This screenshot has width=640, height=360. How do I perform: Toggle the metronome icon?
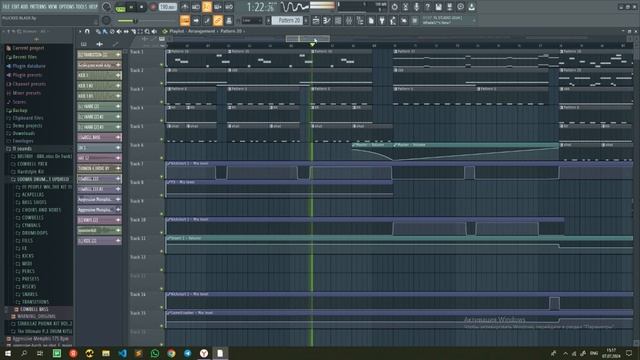coord(184,7)
